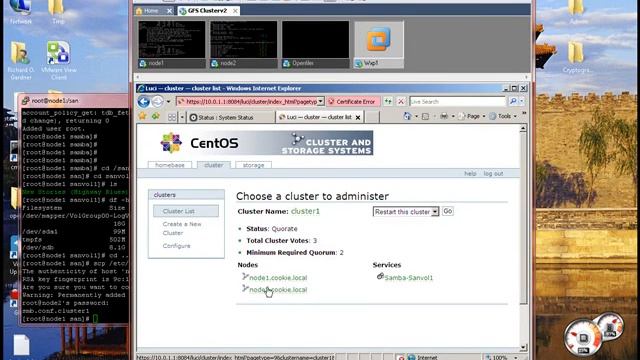
Task: Click the service icon beside Samba-Sanvol1
Action: 380,276
